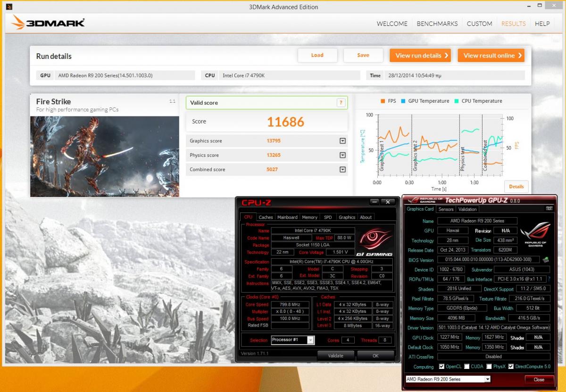This screenshot has height=392, width=566.
Task: Open the CPU-Z About tab
Action: pyautogui.click(x=366, y=217)
